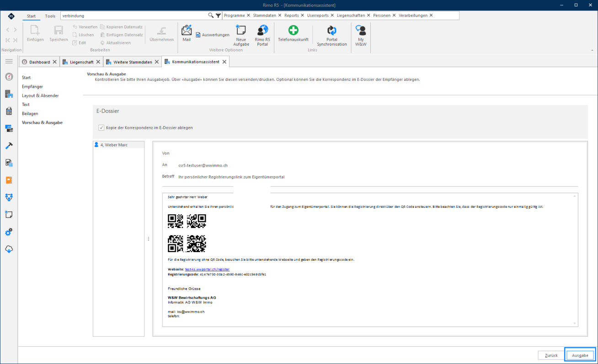Uncheck Kopie der Korrespondenz im E-Dossier ablegen
Image resolution: width=598 pixels, height=364 pixels.
pyautogui.click(x=101, y=128)
